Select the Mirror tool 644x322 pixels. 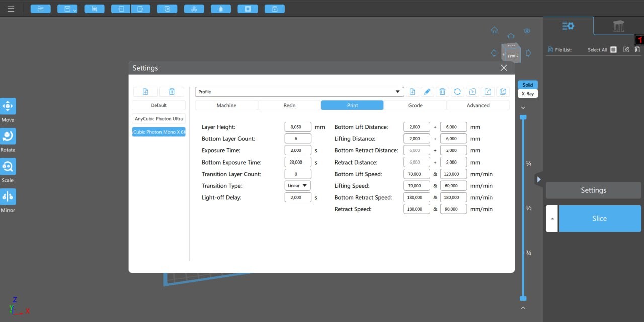(x=8, y=197)
